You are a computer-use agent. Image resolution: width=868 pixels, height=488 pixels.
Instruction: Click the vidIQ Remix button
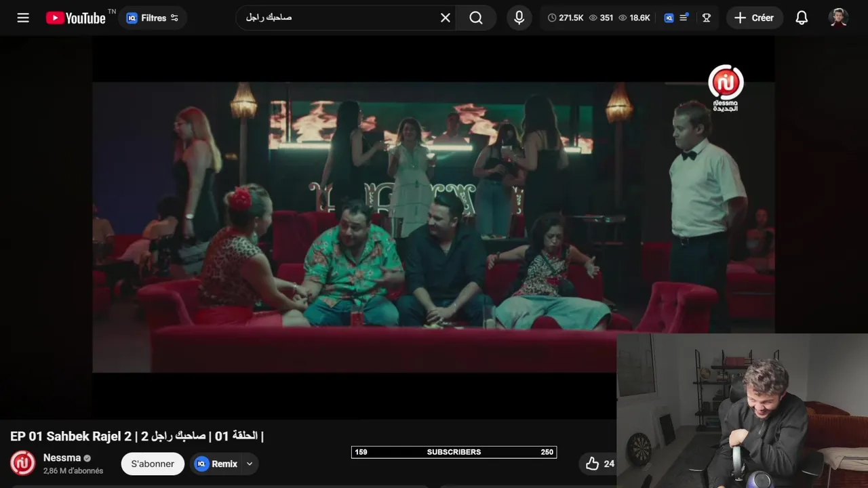(216, 464)
